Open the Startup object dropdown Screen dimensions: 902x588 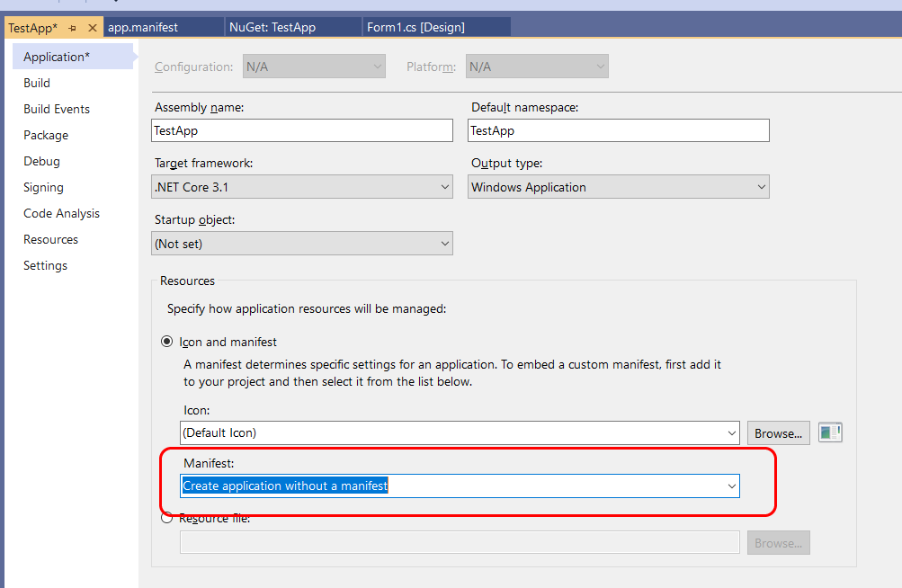(x=302, y=244)
